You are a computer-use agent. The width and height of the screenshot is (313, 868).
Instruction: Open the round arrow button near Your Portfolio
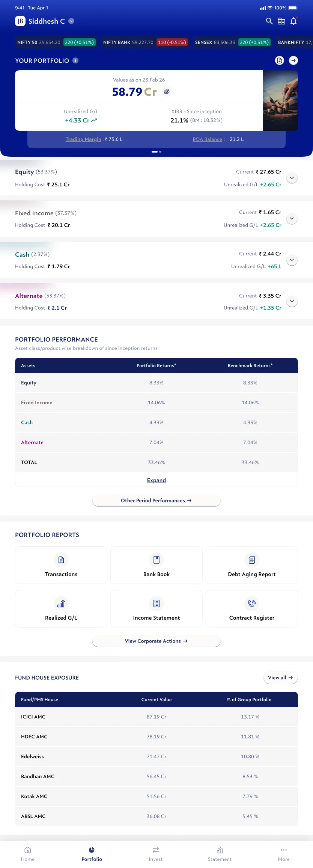pos(293,60)
